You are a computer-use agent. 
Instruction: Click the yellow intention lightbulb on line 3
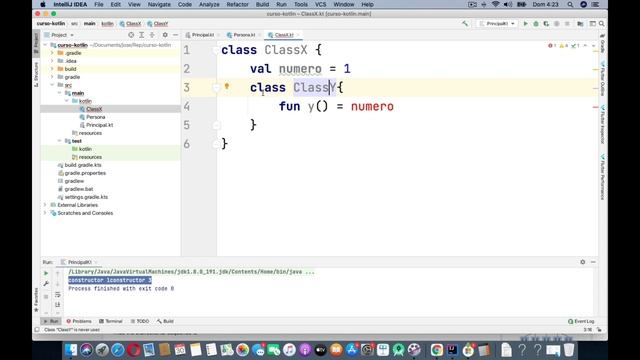227,86
